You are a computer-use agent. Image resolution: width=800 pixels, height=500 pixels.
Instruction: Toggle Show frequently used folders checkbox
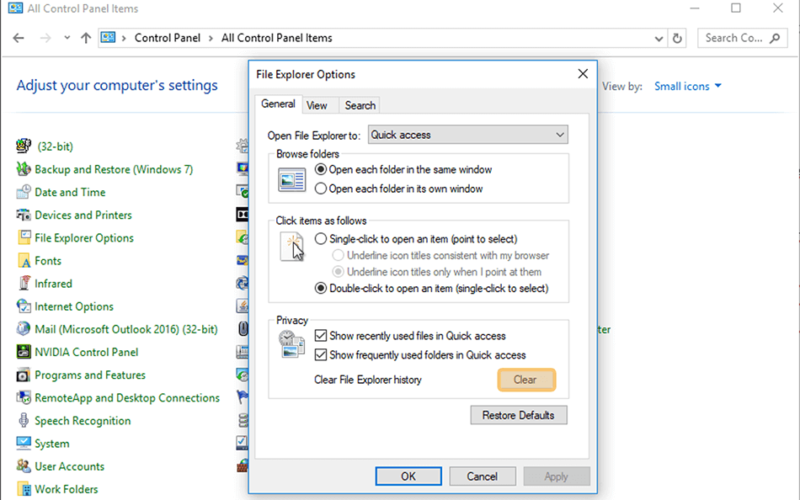(320, 355)
